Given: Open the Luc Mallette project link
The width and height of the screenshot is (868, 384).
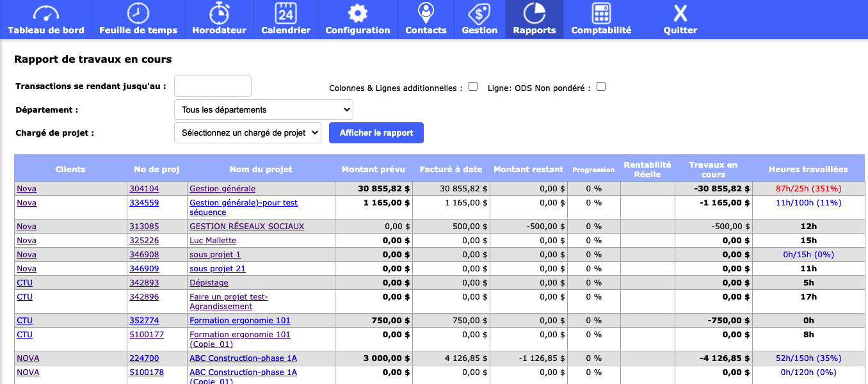Looking at the screenshot, I should [213, 241].
